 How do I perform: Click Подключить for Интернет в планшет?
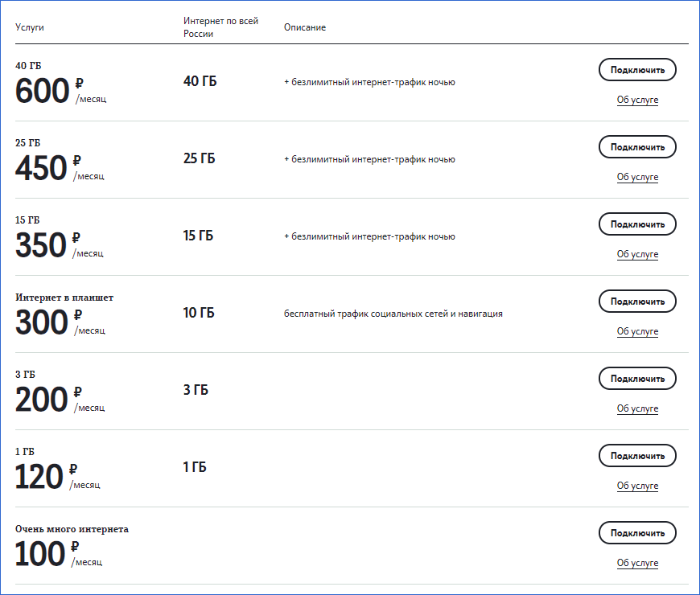coord(637,301)
